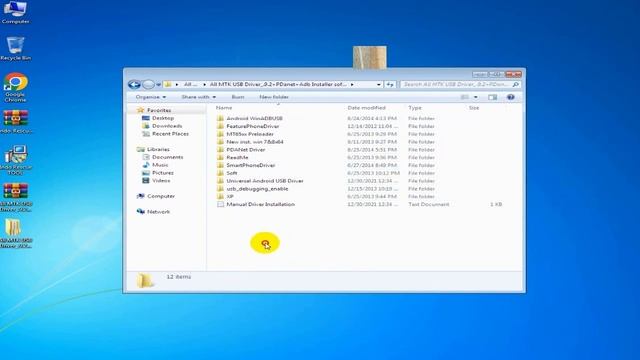Select the usb_debugging_enable folder
Viewport: 640px width, 360px height.
tap(257, 189)
